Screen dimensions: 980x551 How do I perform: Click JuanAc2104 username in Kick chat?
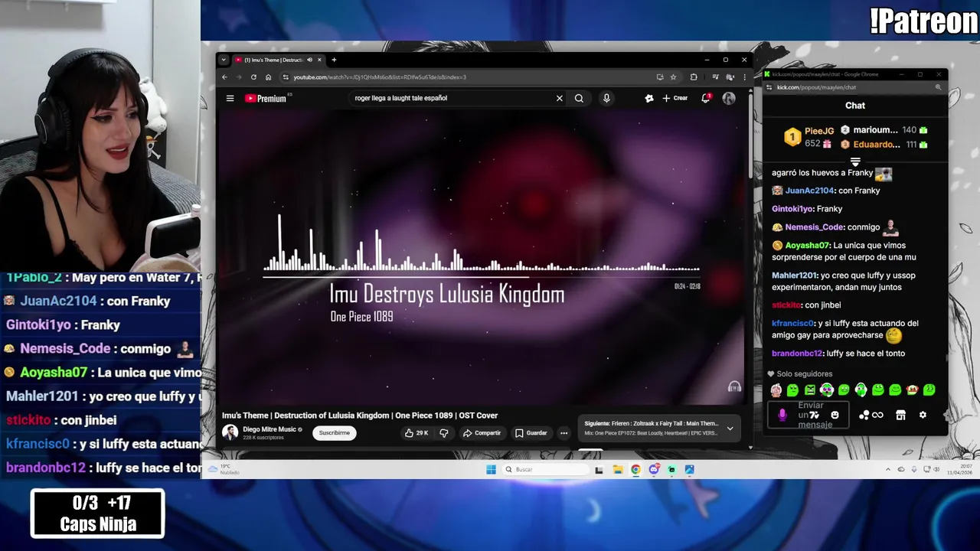pyautogui.click(x=809, y=191)
